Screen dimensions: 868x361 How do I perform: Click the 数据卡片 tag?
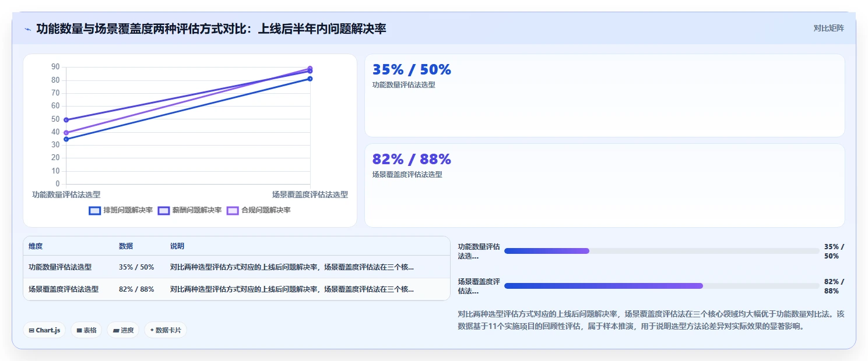[166, 330]
